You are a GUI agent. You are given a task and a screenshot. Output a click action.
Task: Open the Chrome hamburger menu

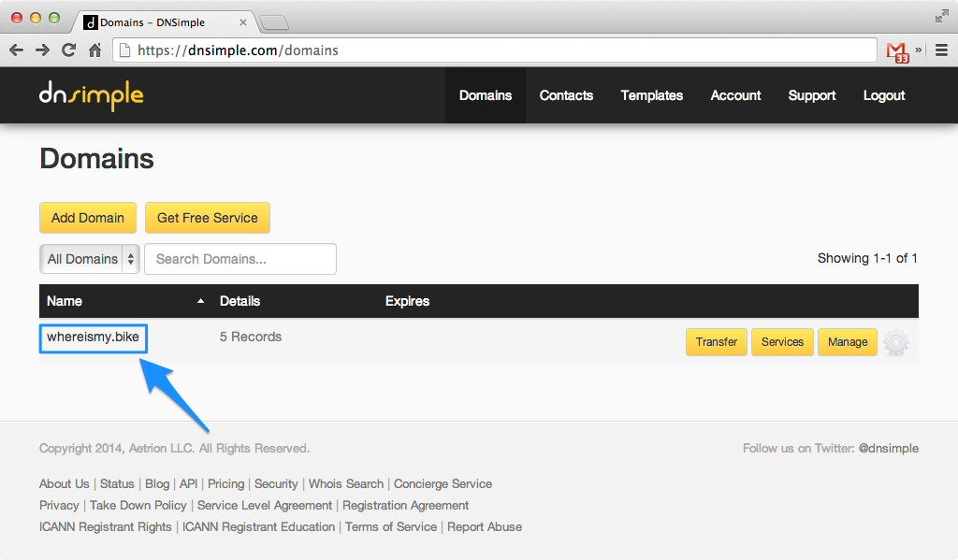point(941,50)
